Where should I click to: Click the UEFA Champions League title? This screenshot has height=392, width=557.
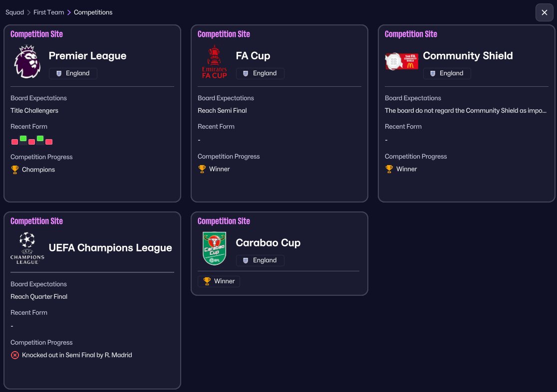click(x=110, y=248)
